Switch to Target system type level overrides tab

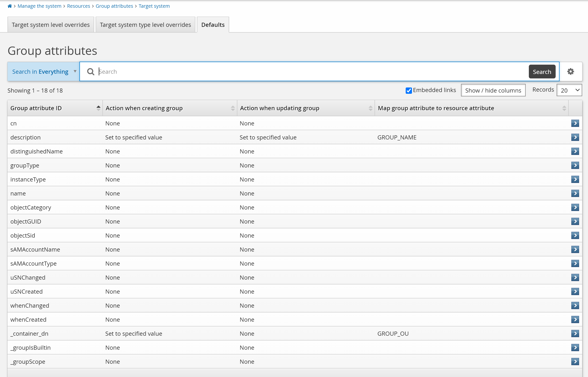(145, 25)
